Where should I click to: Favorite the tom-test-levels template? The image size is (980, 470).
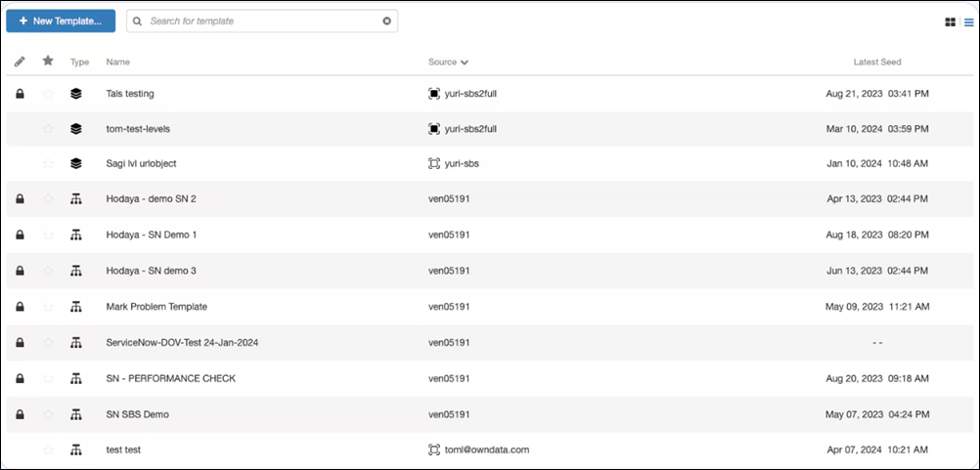coord(48,129)
